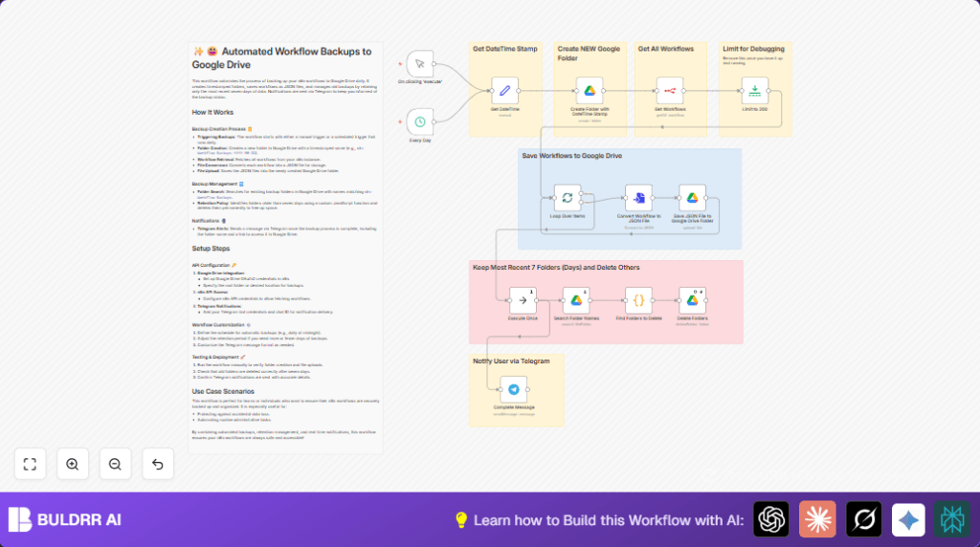Click the 'Save Workflows to Google Drive' note title
The image size is (980, 547).
572,156
